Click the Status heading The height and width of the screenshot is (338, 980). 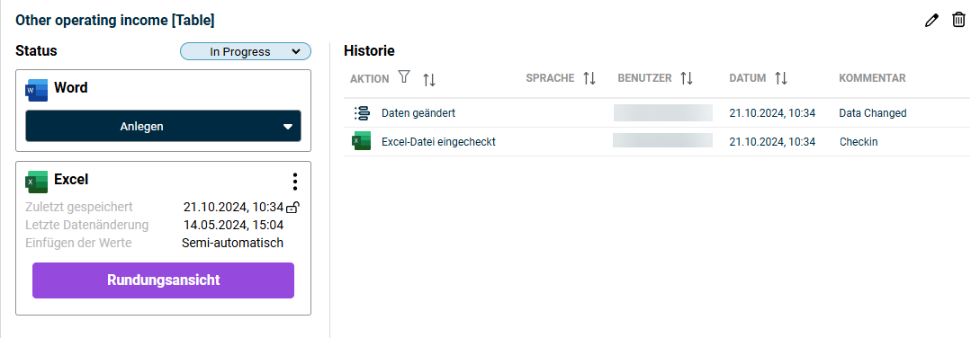point(36,51)
